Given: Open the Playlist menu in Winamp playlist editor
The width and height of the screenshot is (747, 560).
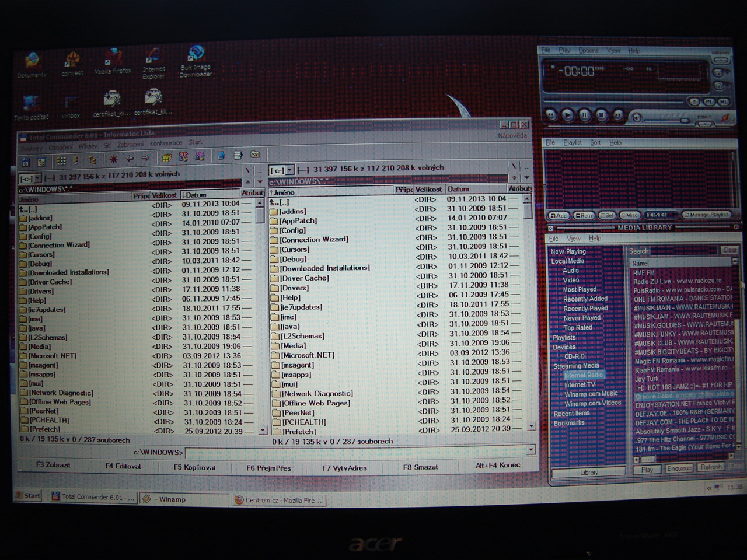Looking at the screenshot, I should click(x=573, y=142).
